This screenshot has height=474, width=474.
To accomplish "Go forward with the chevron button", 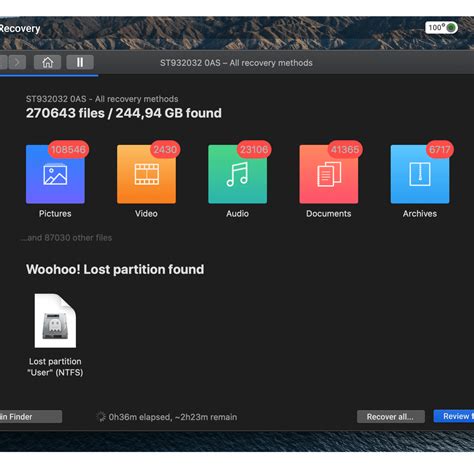I will tap(17, 62).
